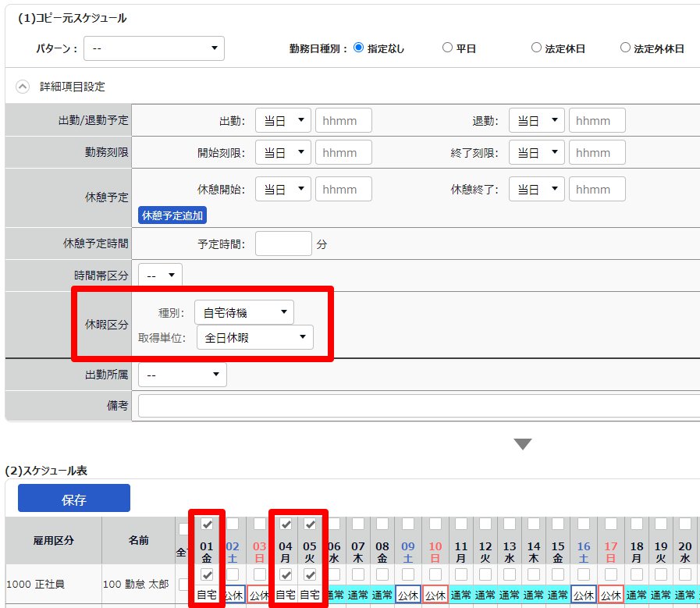Viewport: 700px width, 608px height.
Task: Open 時間帯区分 dropdown
Action: 160,276
